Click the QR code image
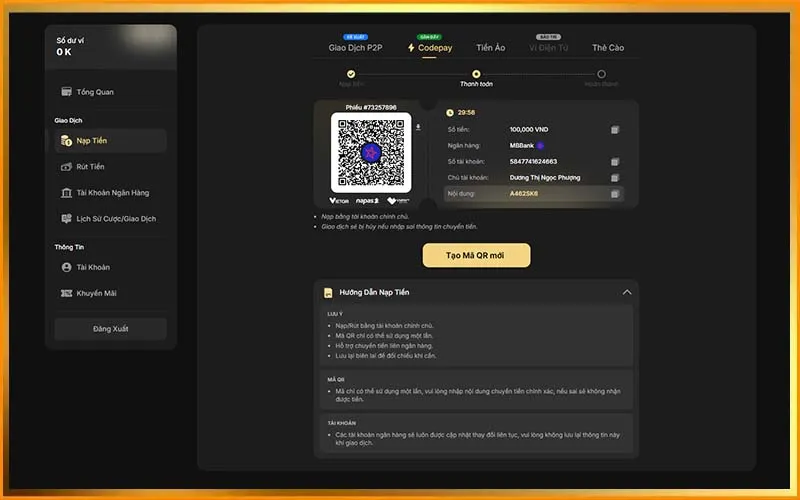 coord(371,153)
